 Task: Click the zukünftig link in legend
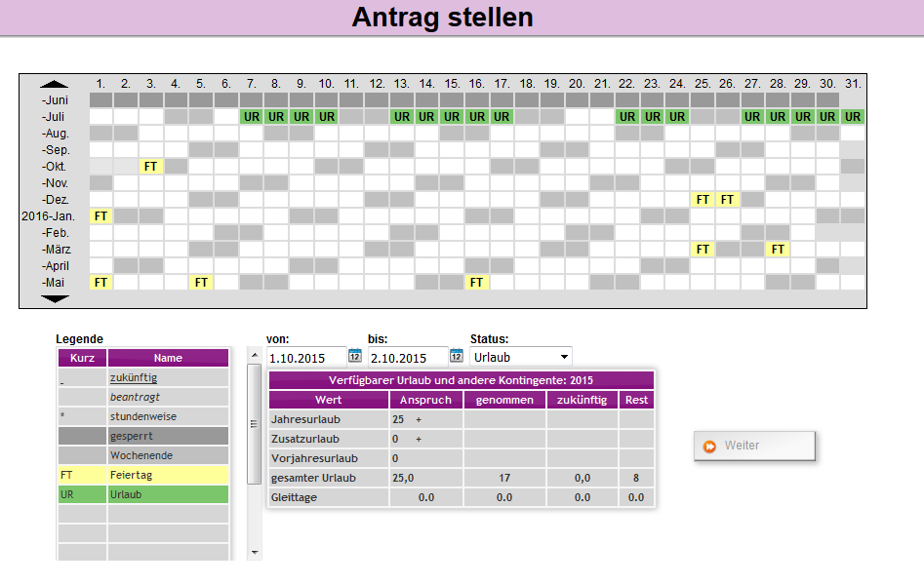134,377
